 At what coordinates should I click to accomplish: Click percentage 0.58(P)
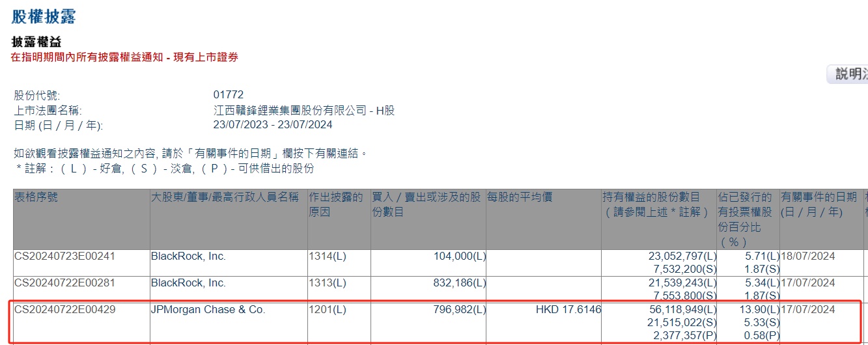pyautogui.click(x=762, y=335)
